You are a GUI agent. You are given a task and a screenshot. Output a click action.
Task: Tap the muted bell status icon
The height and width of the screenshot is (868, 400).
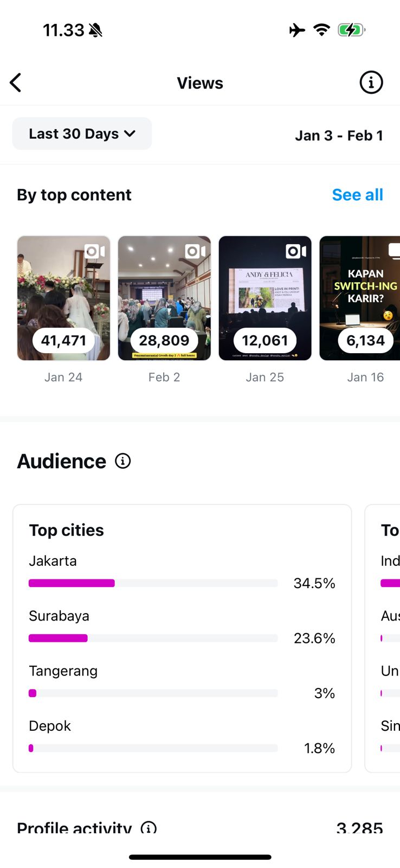95,30
